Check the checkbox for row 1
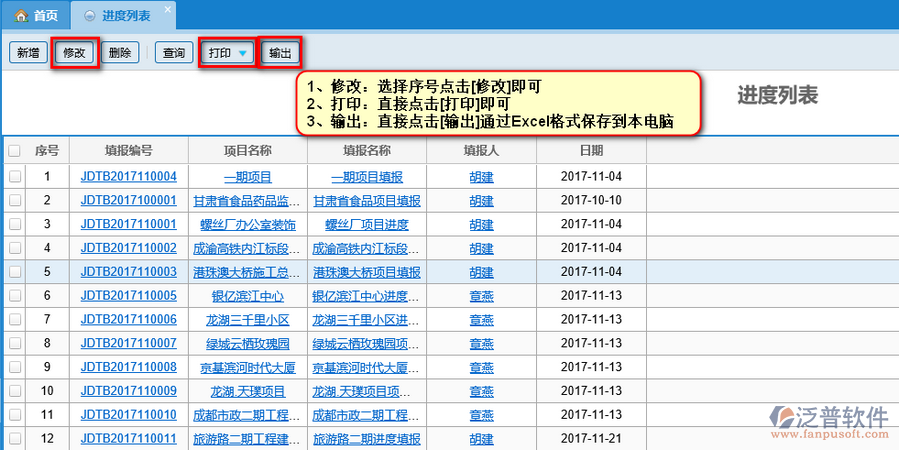The width and height of the screenshot is (899, 450). pos(15,177)
